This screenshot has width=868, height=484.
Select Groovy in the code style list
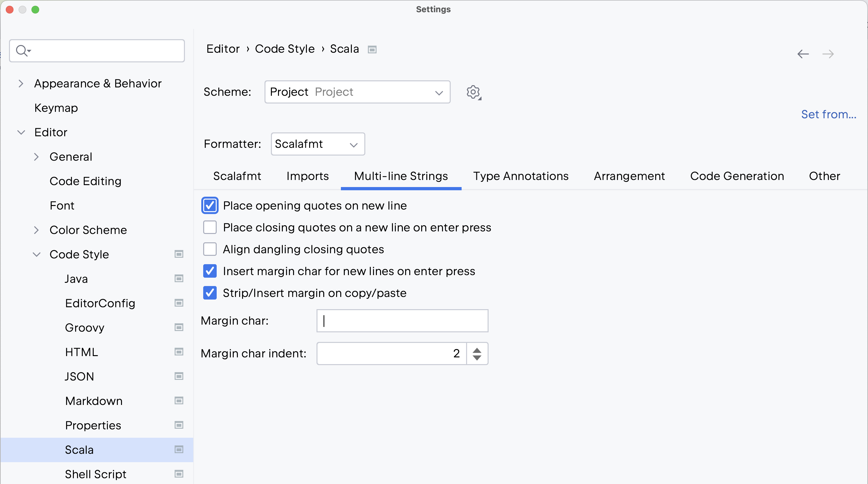tap(84, 327)
